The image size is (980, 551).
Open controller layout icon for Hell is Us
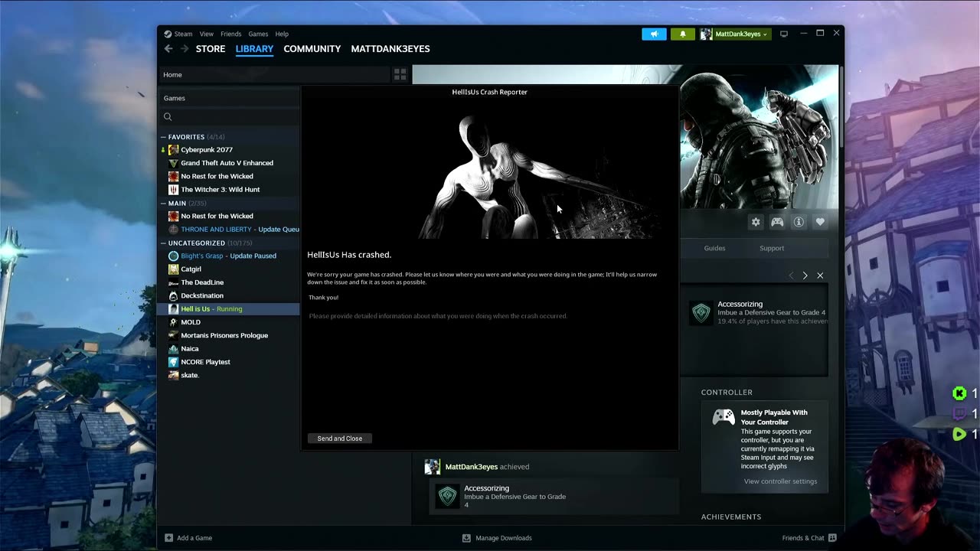(777, 222)
